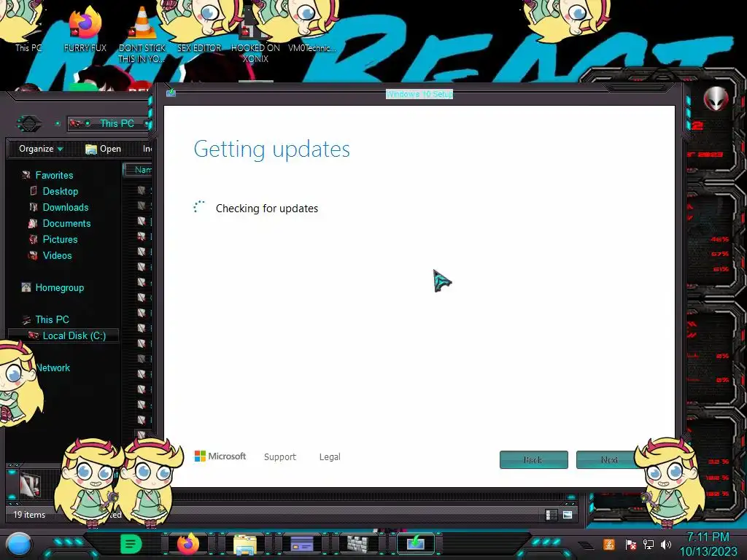Select Homegroup in the Explorer navigation pane

(x=60, y=287)
